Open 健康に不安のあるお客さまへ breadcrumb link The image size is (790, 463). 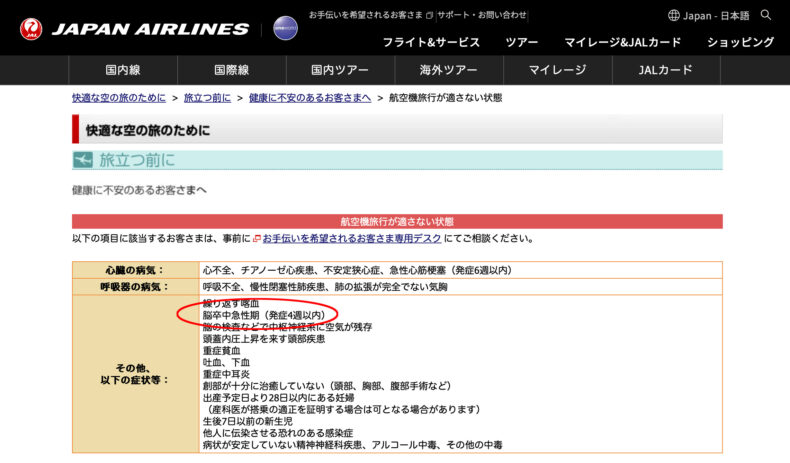pyautogui.click(x=310, y=98)
